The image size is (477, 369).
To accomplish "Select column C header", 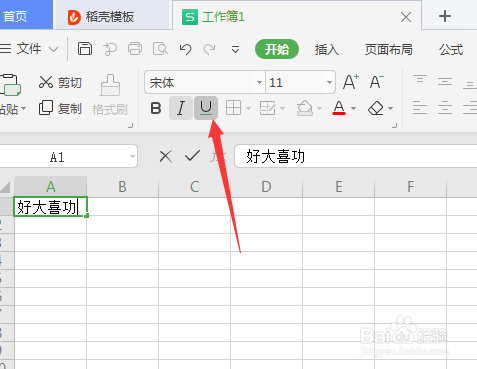I will [x=194, y=187].
